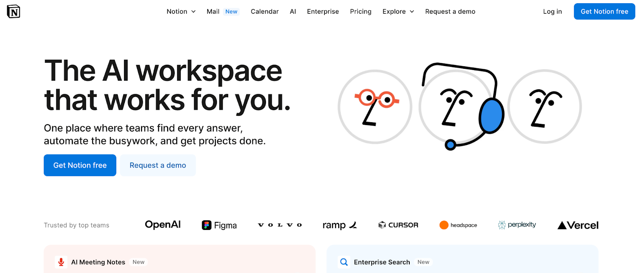Click the red microphone icon

61,262
